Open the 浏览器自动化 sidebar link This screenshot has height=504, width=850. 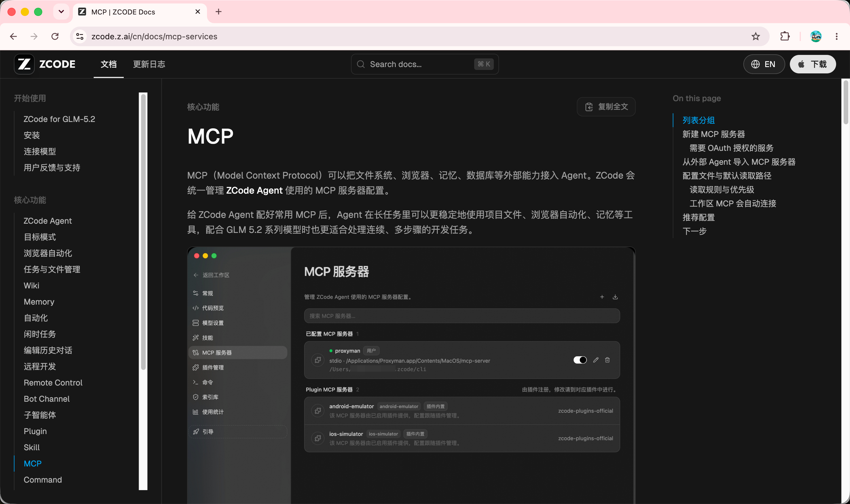pos(48,253)
